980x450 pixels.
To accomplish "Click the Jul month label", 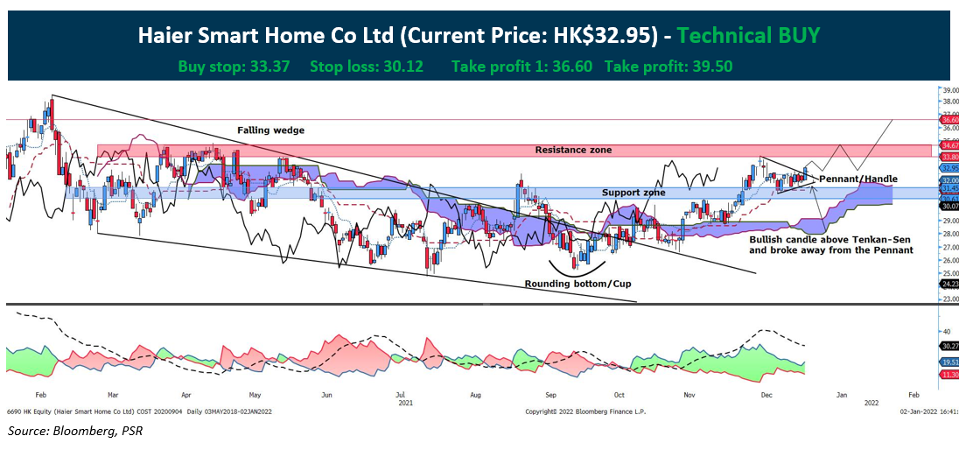I will (x=401, y=395).
